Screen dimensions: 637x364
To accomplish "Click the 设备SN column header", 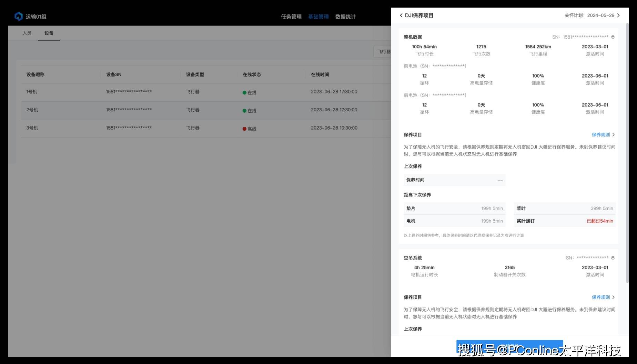I will pos(114,74).
